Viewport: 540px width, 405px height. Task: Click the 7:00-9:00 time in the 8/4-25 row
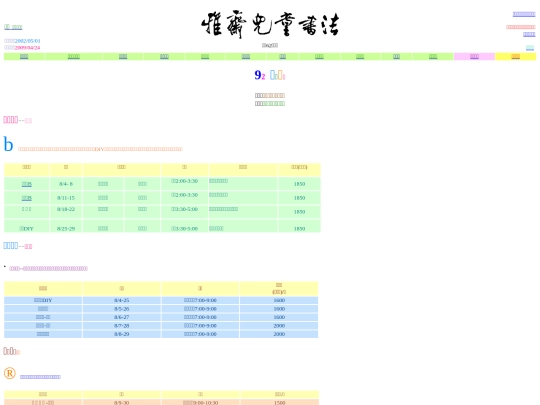click(x=200, y=300)
